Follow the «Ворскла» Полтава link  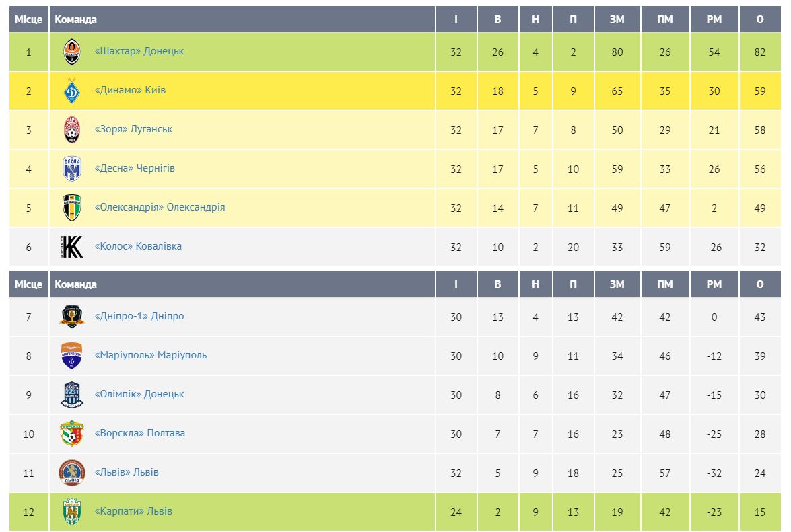(x=140, y=433)
